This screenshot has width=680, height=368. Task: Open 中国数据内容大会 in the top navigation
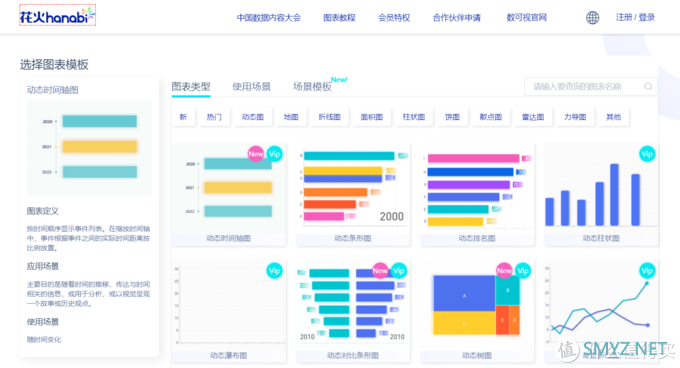tap(268, 18)
